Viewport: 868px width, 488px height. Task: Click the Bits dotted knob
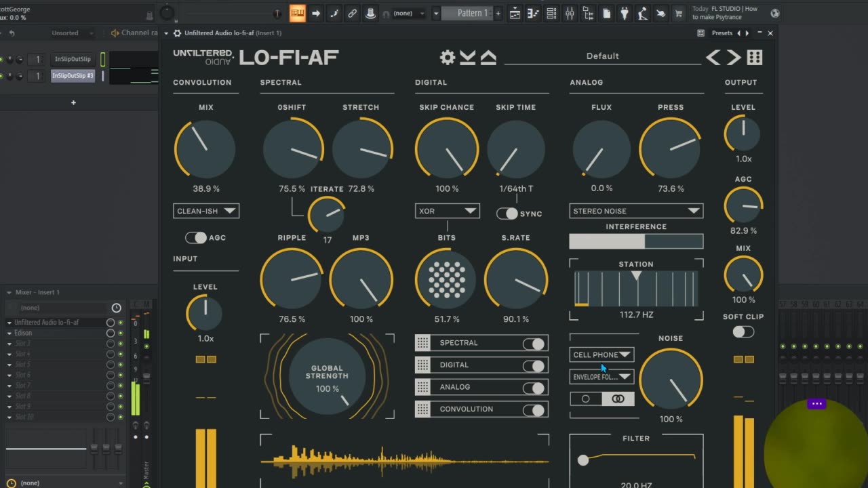coord(447,280)
